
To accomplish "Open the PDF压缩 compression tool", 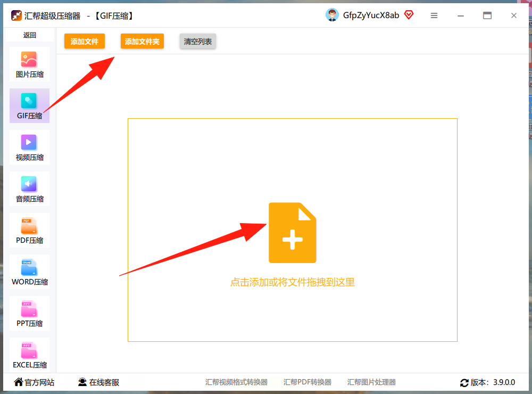I will pos(29,231).
